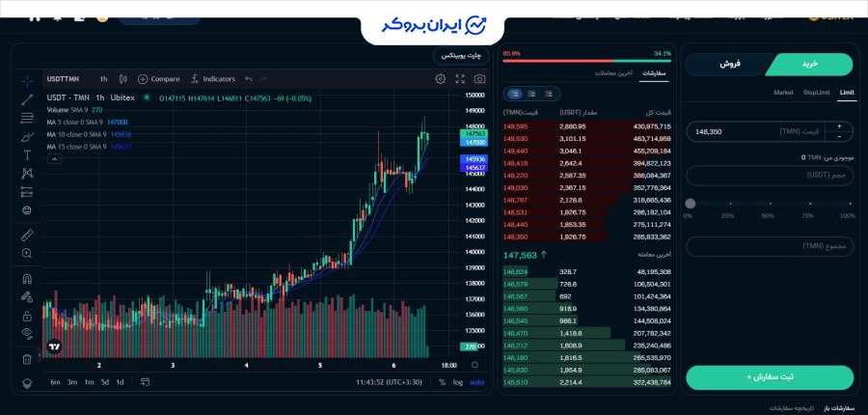Toggle percentage scale on chart
The image size is (868, 415).
(442, 382)
